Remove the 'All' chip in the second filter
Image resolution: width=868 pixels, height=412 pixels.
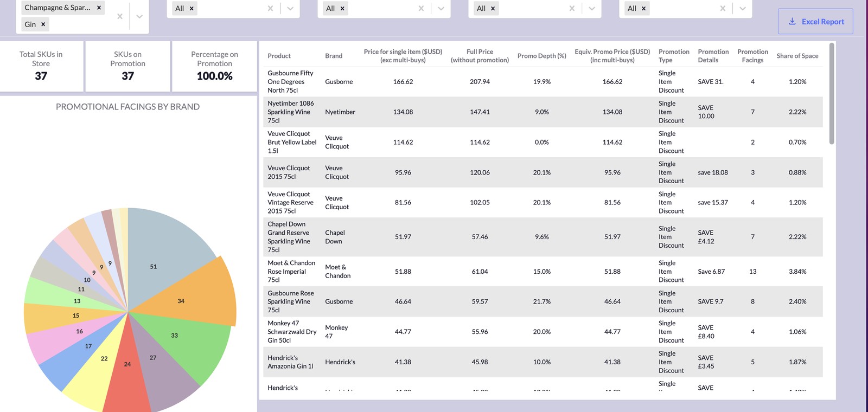coord(192,9)
